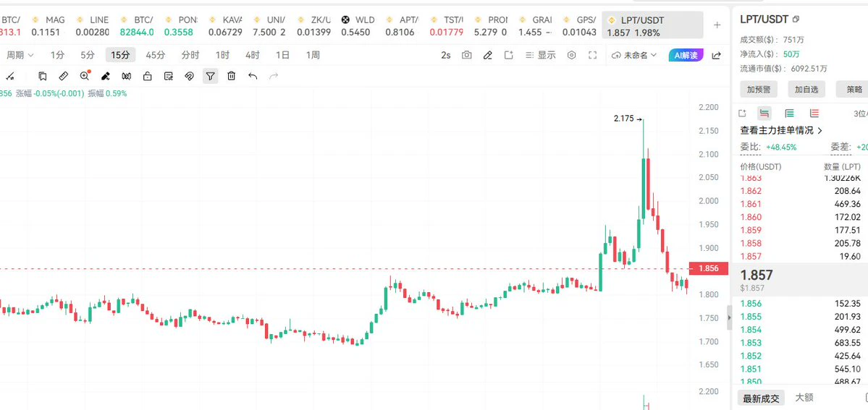Show only buy orders (green list icon)
This screenshot has width=868, height=410.
click(789, 114)
